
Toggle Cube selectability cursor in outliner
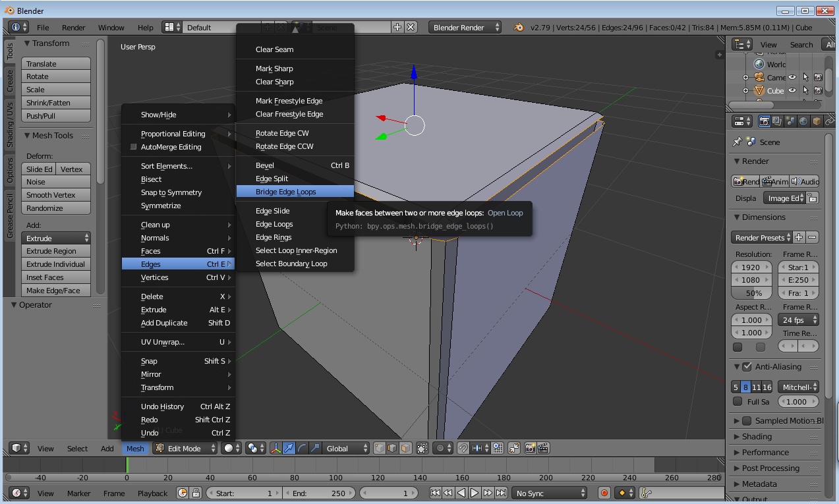(805, 90)
